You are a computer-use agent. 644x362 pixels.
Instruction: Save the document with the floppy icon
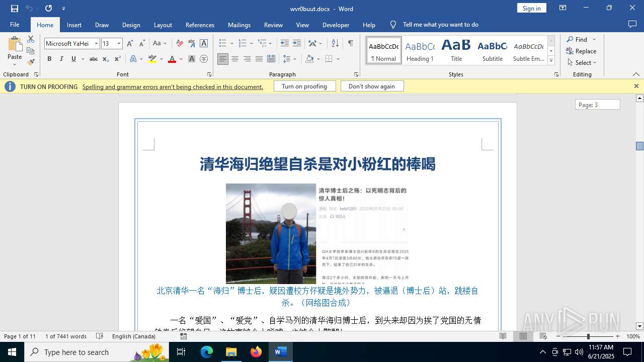[x=15, y=9]
